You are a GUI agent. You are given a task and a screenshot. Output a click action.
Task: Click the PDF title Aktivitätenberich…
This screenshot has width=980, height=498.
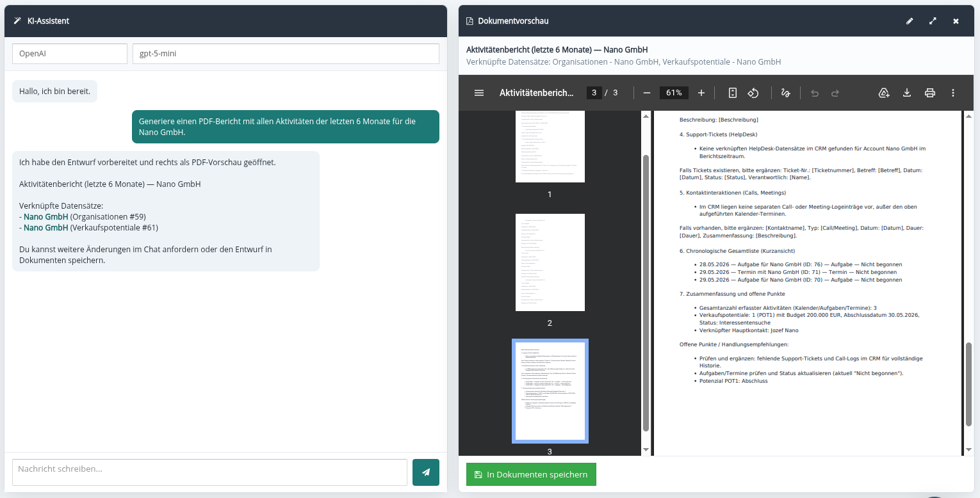point(537,93)
